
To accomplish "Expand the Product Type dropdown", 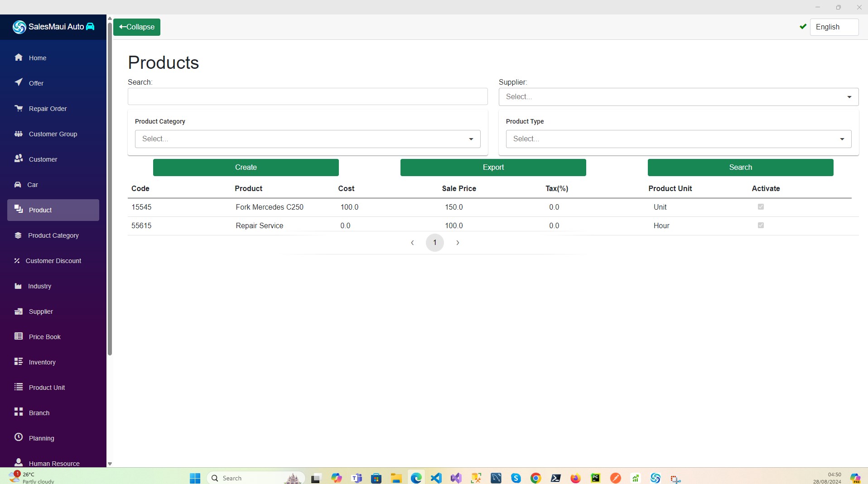I will click(x=679, y=139).
